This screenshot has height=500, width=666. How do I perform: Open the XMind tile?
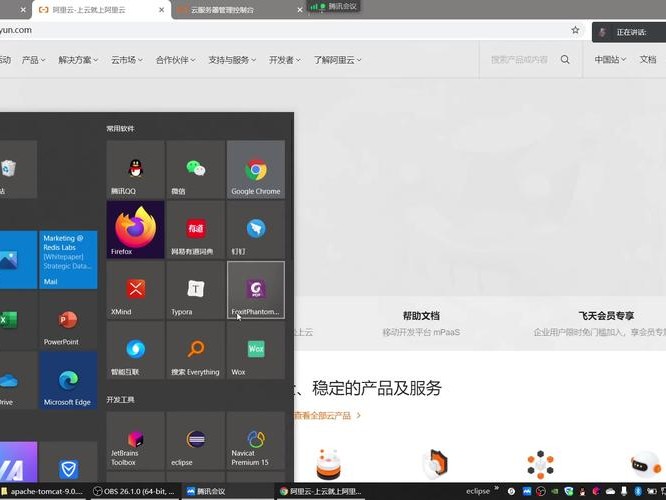[x=135, y=290]
